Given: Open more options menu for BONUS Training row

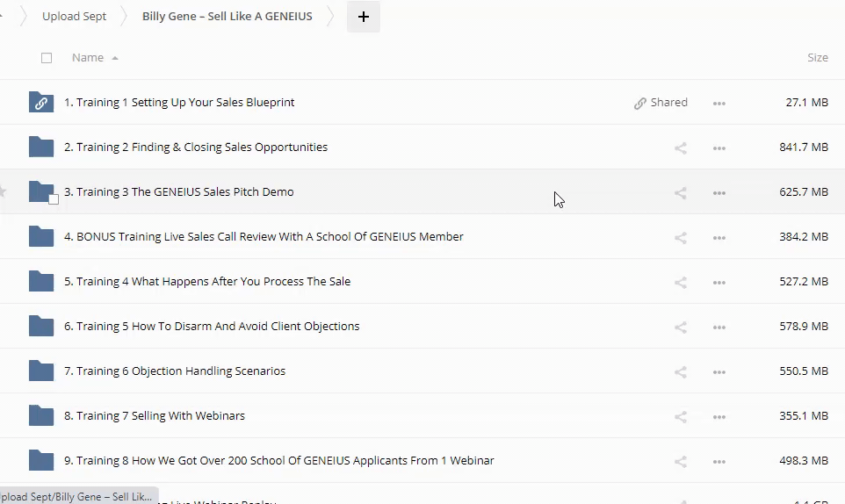Looking at the screenshot, I should point(719,237).
